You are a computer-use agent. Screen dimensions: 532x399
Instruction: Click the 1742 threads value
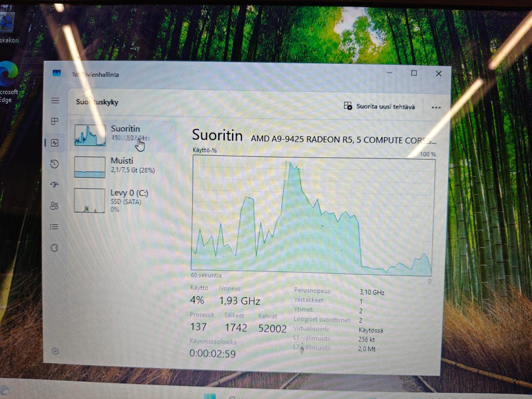coord(236,328)
